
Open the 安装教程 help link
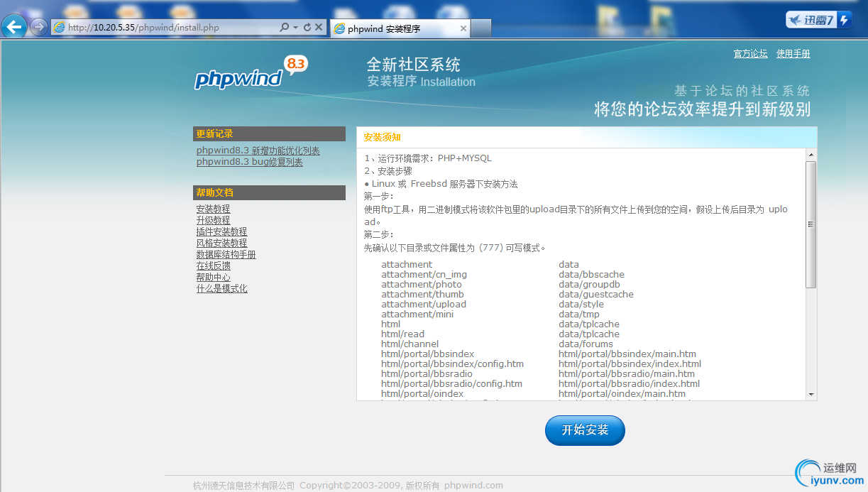(x=213, y=209)
